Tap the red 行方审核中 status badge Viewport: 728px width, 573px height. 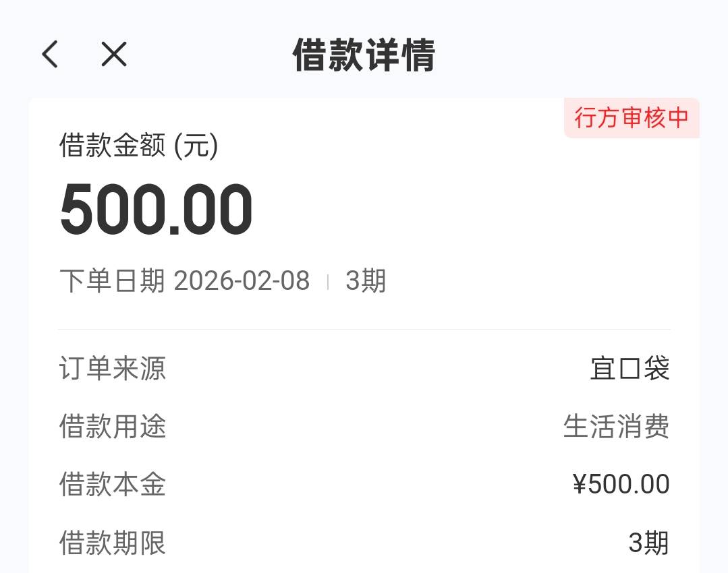[631, 118]
